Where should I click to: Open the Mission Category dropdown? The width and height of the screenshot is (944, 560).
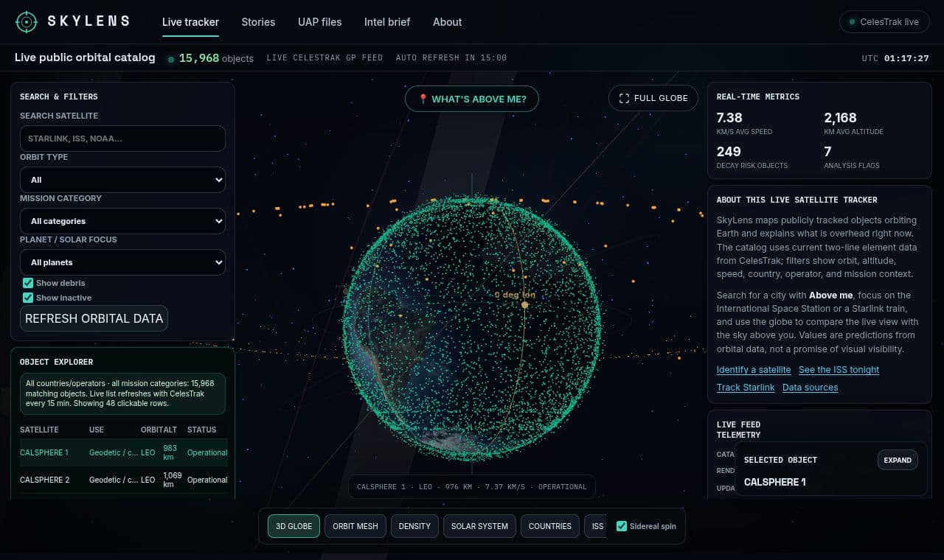[122, 221]
